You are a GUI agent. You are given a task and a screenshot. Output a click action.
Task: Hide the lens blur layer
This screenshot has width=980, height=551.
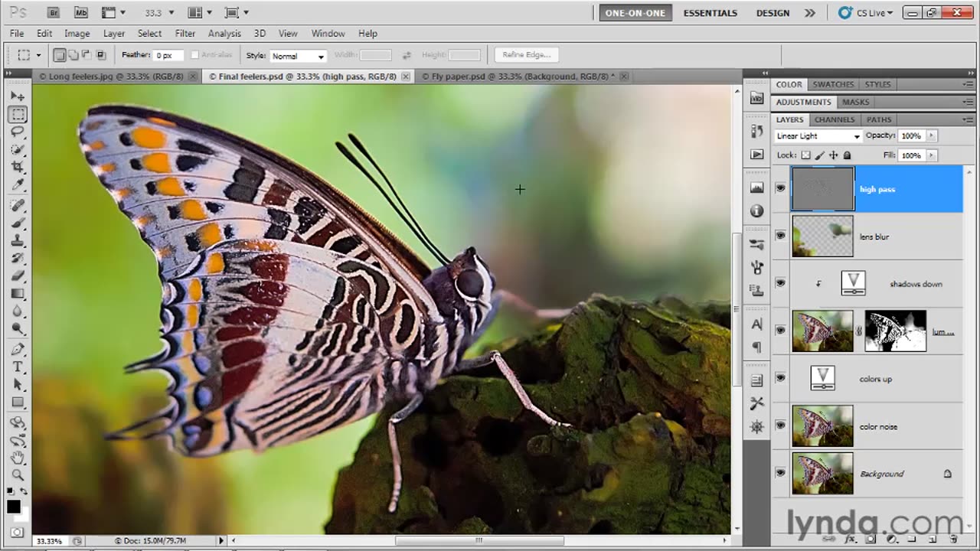(x=780, y=236)
